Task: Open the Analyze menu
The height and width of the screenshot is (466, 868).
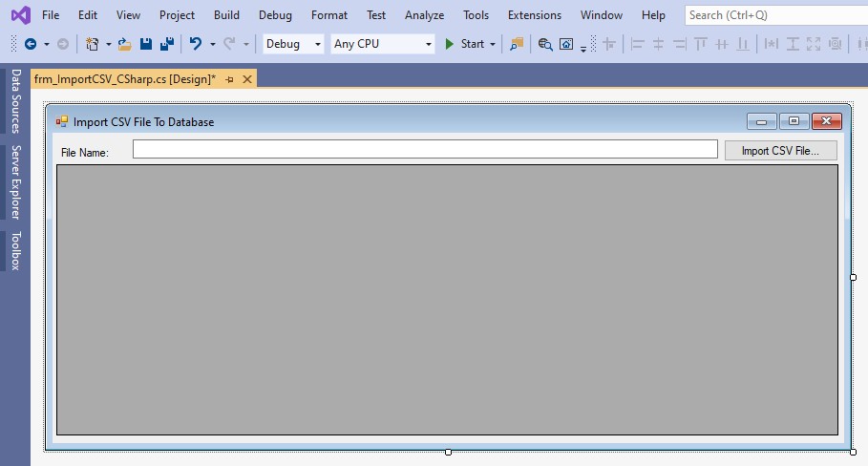Action: click(x=424, y=15)
